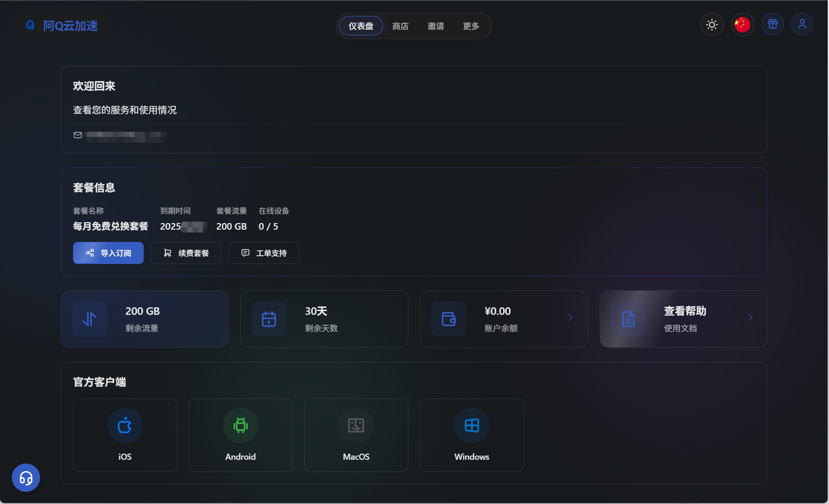Open the user profile icon menu
The width and height of the screenshot is (829, 504).
802,24
